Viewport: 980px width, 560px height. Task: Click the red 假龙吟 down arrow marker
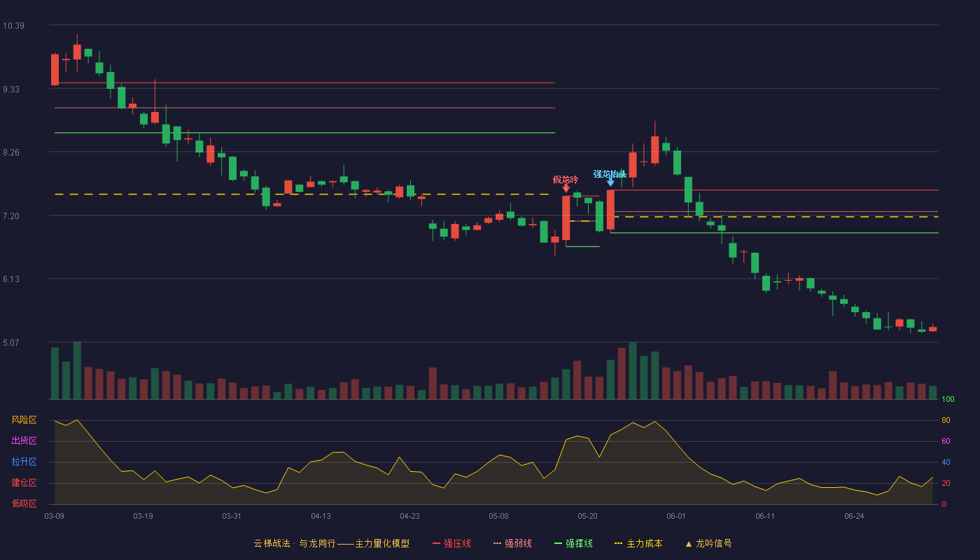566,188
